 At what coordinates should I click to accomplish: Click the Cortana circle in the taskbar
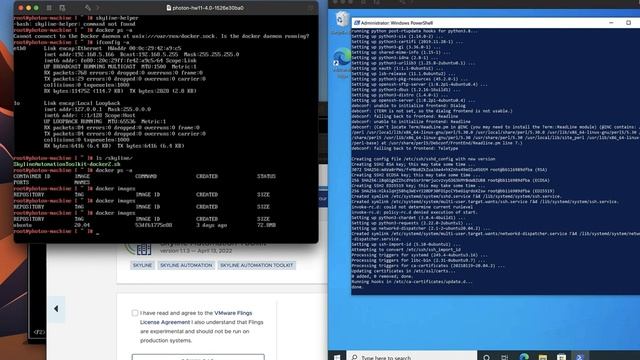(x=486, y=357)
